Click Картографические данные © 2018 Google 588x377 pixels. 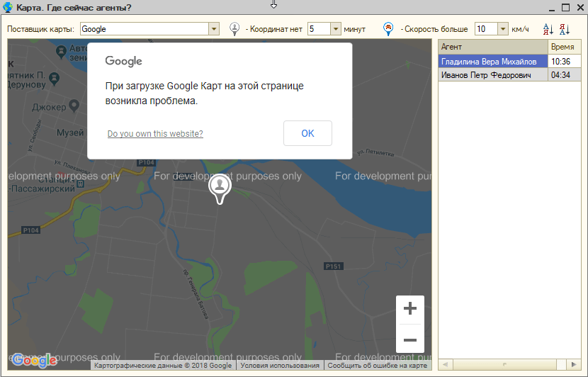click(163, 366)
